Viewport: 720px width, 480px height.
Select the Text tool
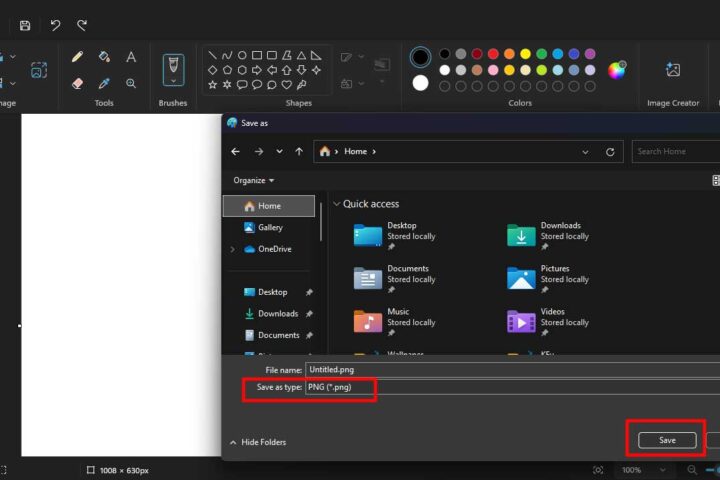click(131, 56)
